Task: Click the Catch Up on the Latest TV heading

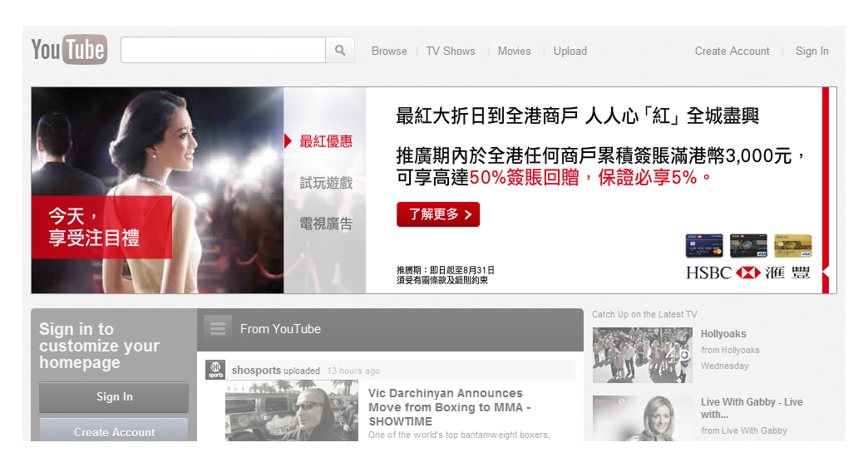Action: (644, 314)
